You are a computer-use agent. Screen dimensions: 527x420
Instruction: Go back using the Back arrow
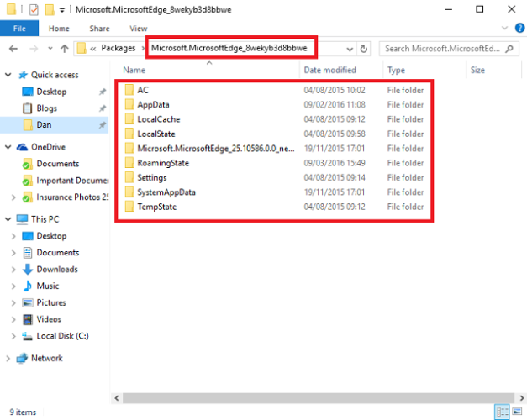[13, 49]
